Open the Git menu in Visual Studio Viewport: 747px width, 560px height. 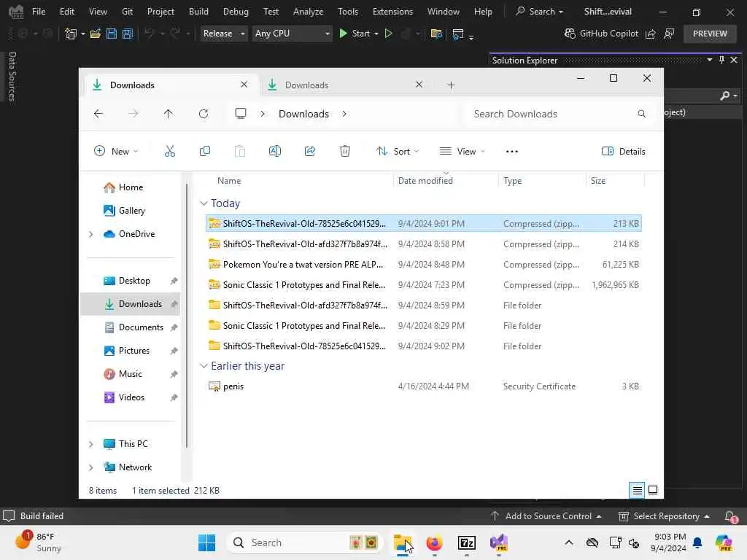point(127,12)
